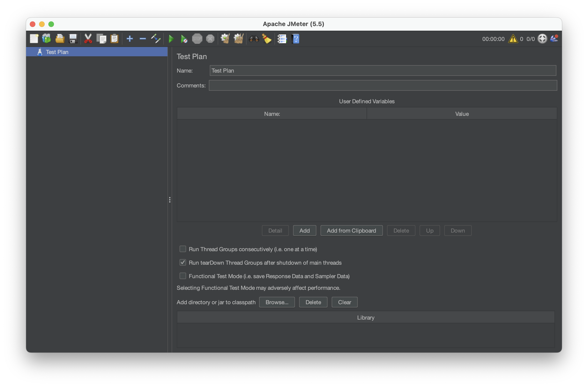The image size is (588, 387).
Task: Click Delete button under variables table
Action: [401, 230]
